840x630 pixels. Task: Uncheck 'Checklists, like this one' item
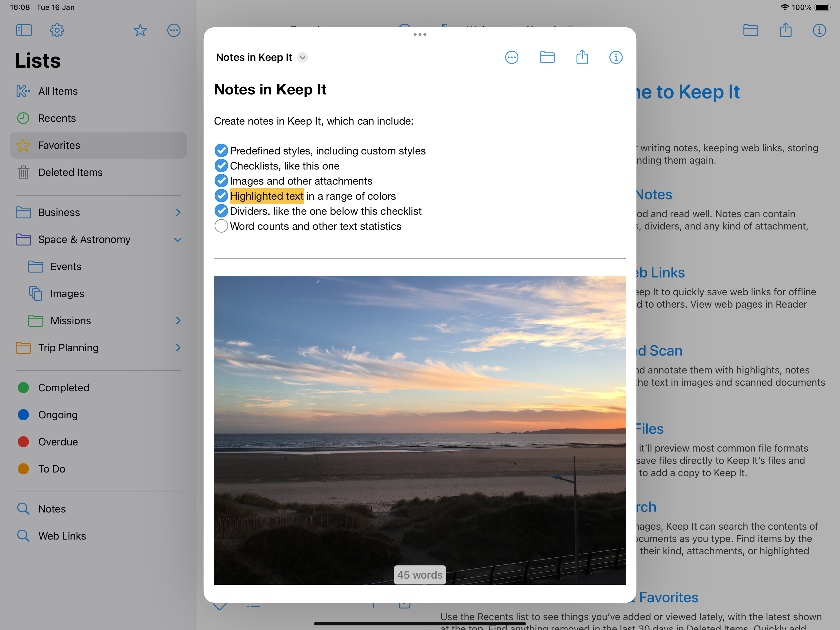coord(221,166)
